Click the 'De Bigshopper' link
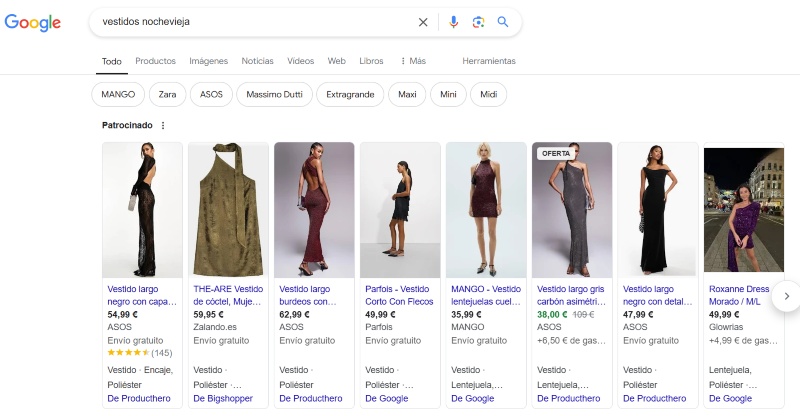Screen dimensions: 800x416 point(223,399)
